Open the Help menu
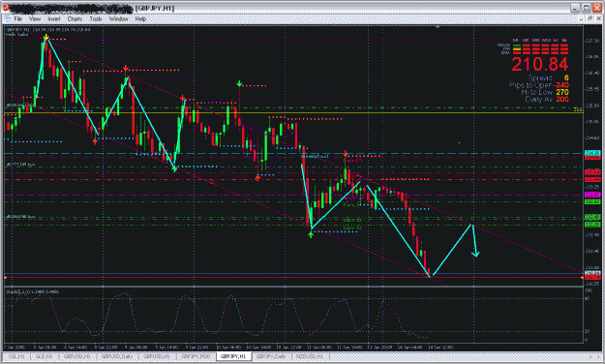605x364 pixels. 140,18
